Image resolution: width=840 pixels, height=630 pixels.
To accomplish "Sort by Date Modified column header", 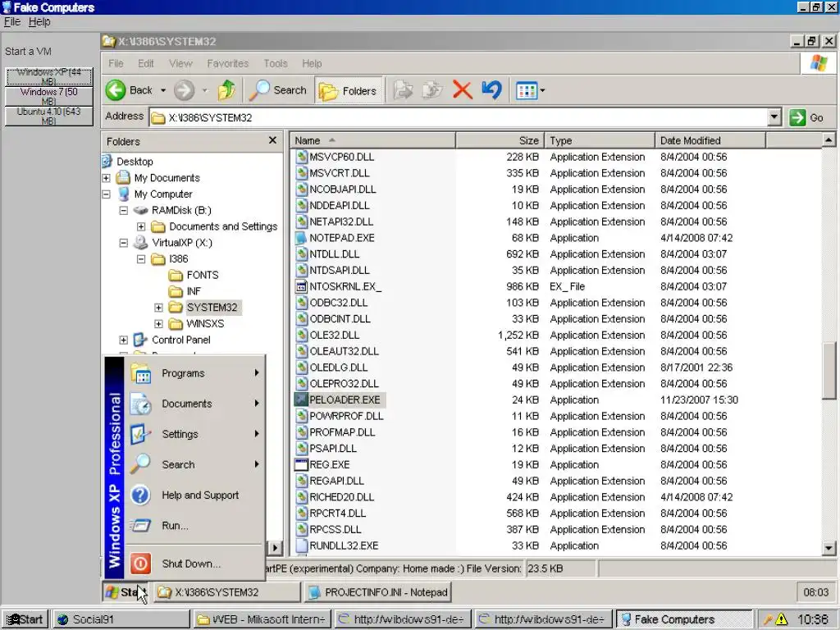I will (710, 140).
